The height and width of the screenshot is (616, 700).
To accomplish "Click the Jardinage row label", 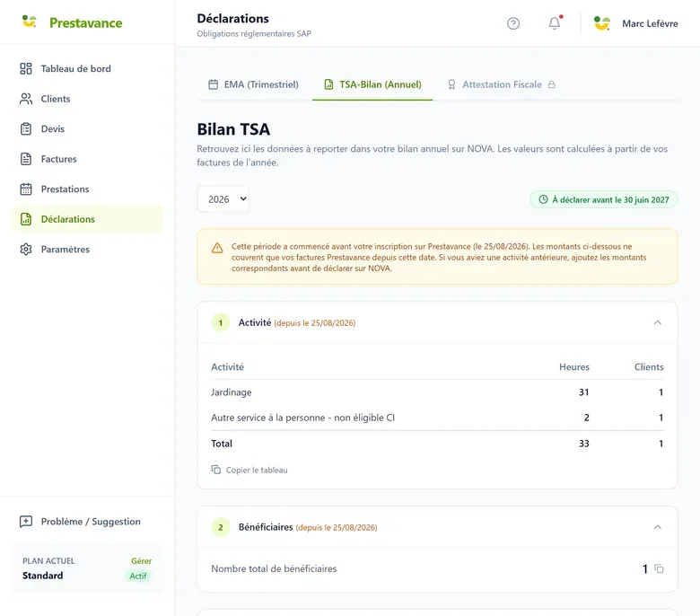I will (232, 392).
